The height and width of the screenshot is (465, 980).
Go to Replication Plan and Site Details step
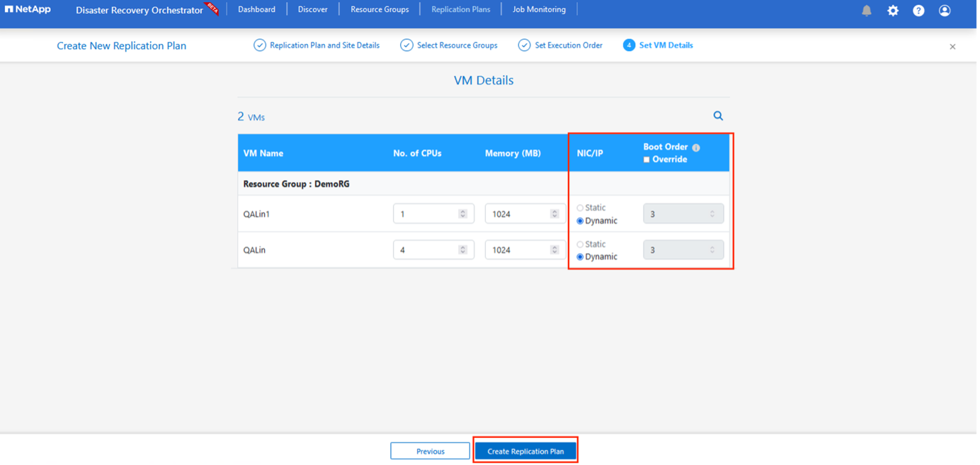tap(324, 45)
